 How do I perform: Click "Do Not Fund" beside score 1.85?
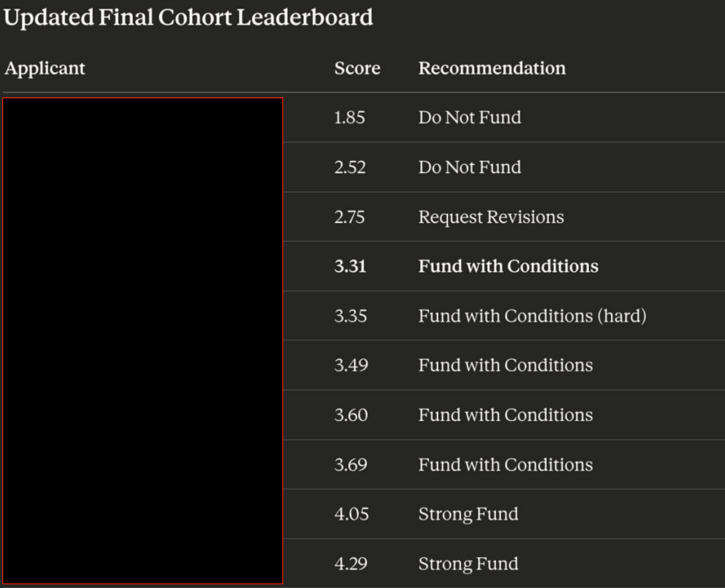(469, 118)
